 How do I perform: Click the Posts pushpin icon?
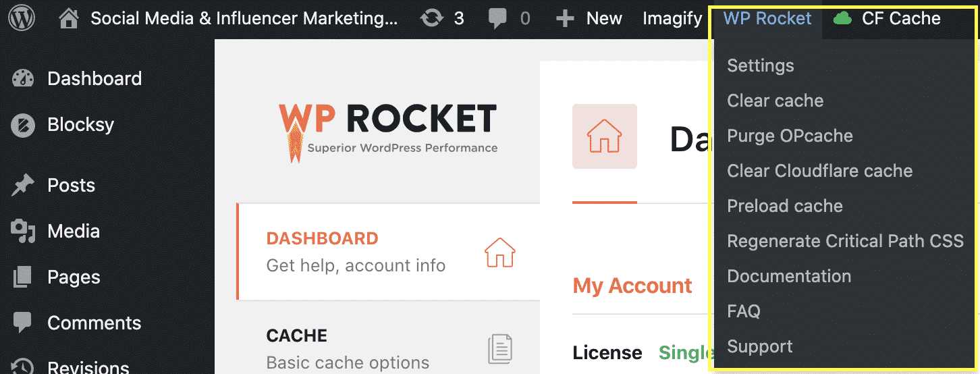coord(23,185)
